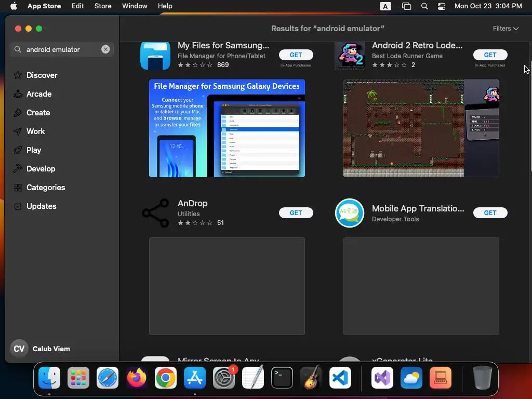Viewport: 532px width, 399px height.
Task: Open the Apple menu
Action: (x=14, y=6)
